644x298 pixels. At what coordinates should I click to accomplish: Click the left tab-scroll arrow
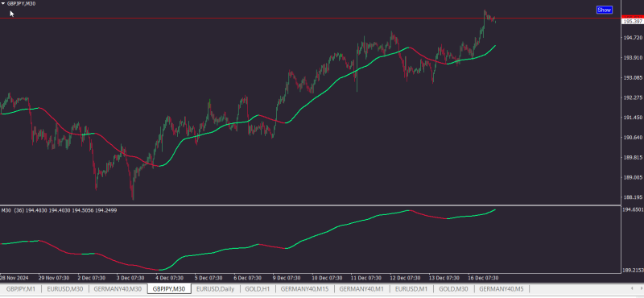[x=632, y=288]
